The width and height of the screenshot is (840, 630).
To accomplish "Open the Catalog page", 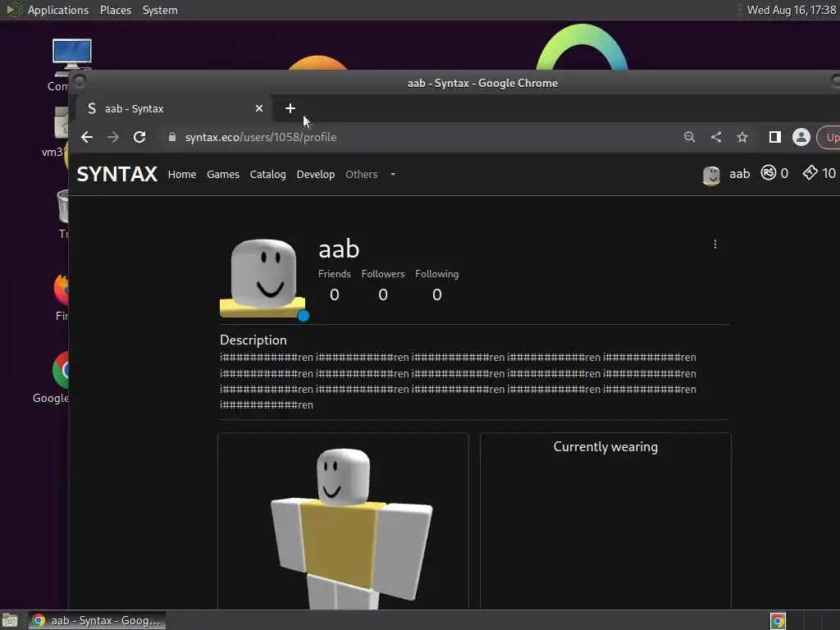I will click(268, 174).
